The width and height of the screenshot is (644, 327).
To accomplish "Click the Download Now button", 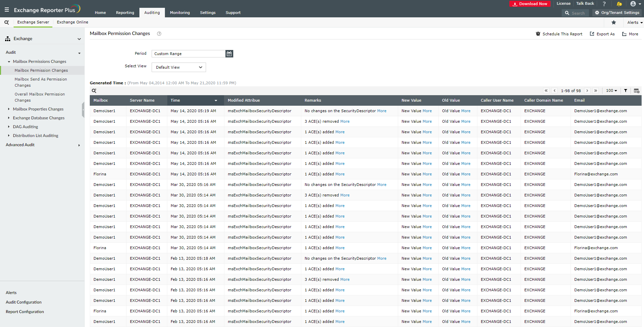I will tap(530, 4).
